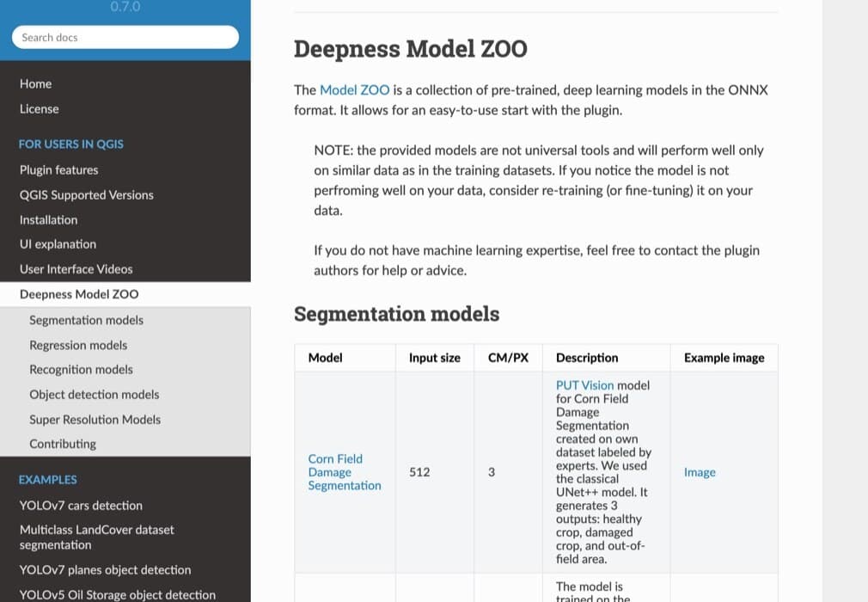Go to Plugin features page
Image resolution: width=868 pixels, height=602 pixels.
pos(58,170)
